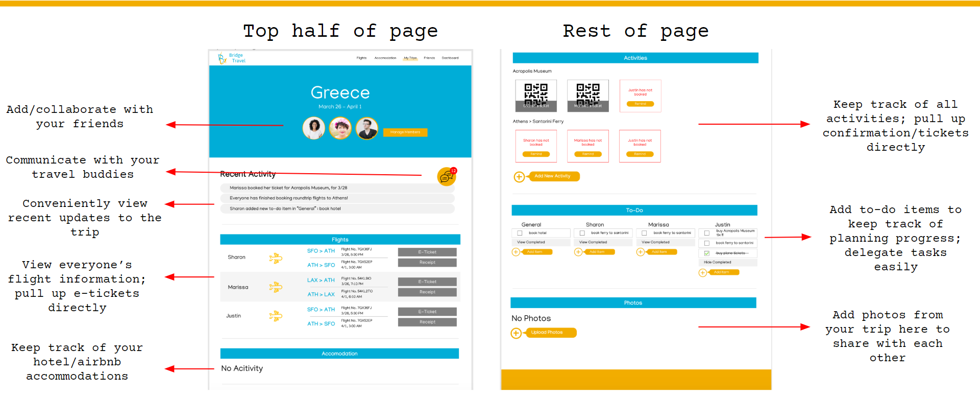Image resolution: width=980 pixels, height=396 pixels.
Task: Check Sharon's 'book ferry to santorini' checkbox
Action: [x=582, y=233]
